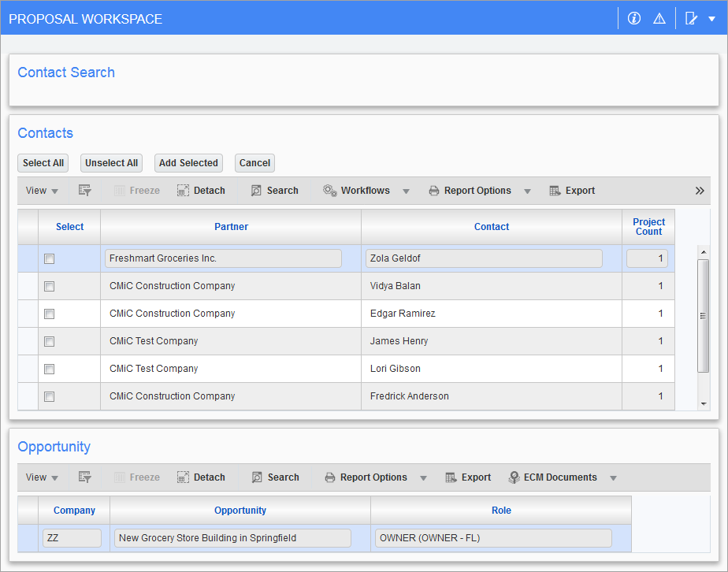Click the edit/sign-out icon in the header
728x572 pixels.
[x=690, y=17]
